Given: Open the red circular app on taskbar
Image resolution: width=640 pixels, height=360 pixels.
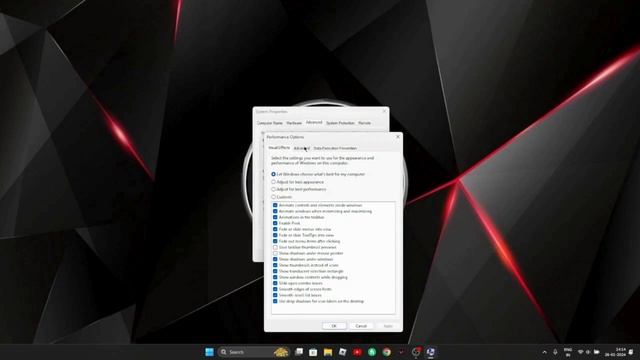Looking at the screenshot, I should [x=357, y=352].
